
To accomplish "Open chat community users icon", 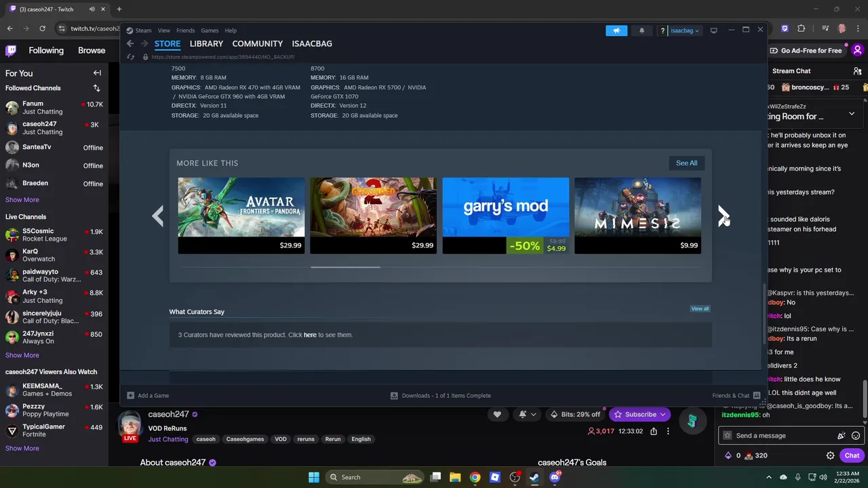I will (858, 71).
